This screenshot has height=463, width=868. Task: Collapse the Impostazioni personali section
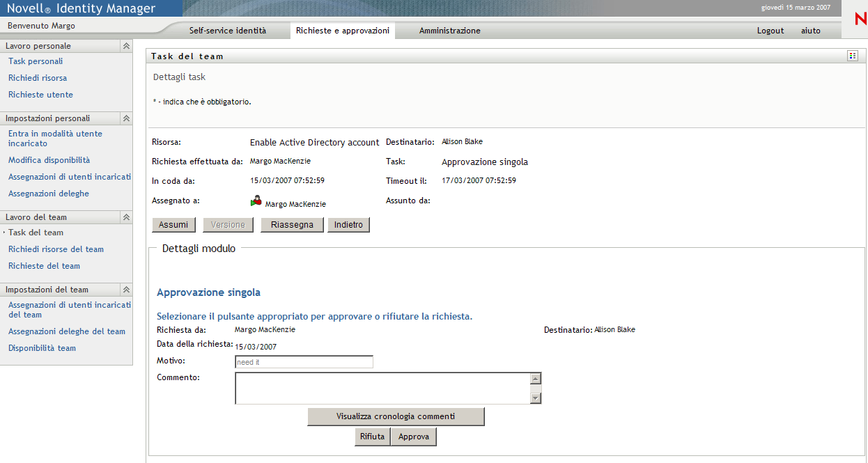pos(126,118)
